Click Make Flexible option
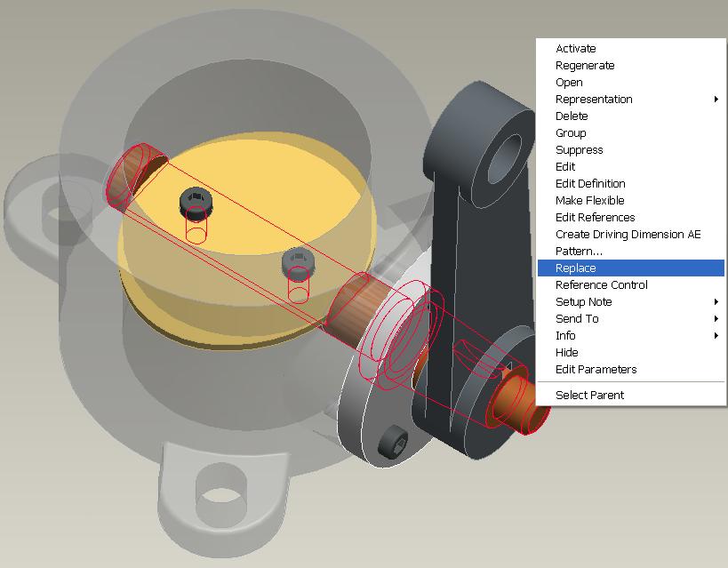The width and height of the screenshot is (728, 568). pyautogui.click(x=630, y=201)
